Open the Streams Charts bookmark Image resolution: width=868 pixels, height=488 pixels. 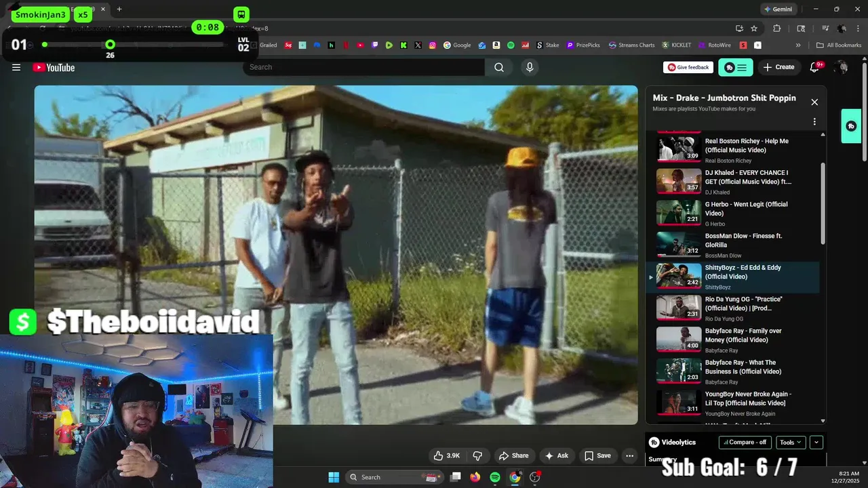tap(631, 45)
